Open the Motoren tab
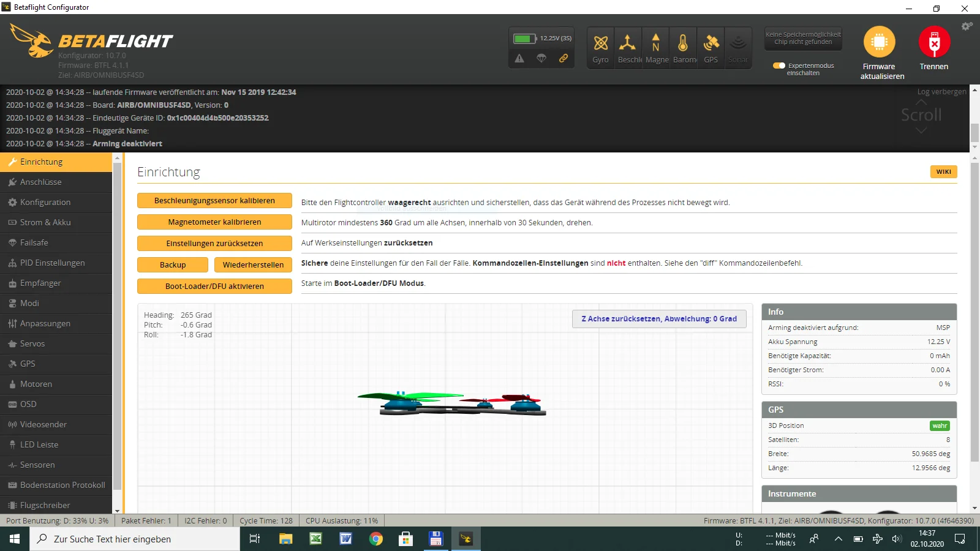This screenshot has height=551, width=980. pos(56,384)
